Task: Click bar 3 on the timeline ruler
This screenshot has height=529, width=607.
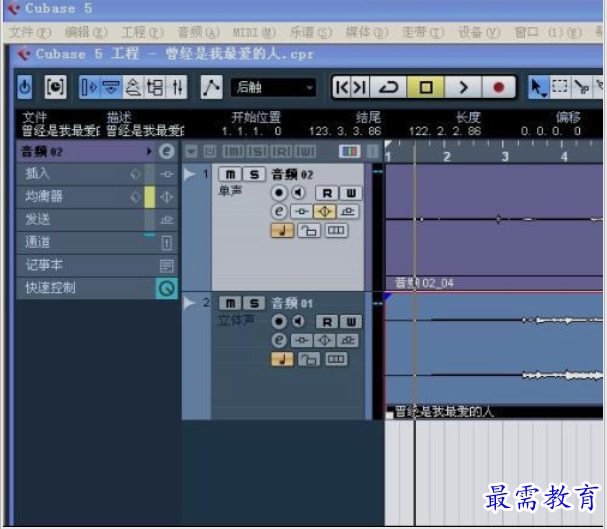Action: 504,156
